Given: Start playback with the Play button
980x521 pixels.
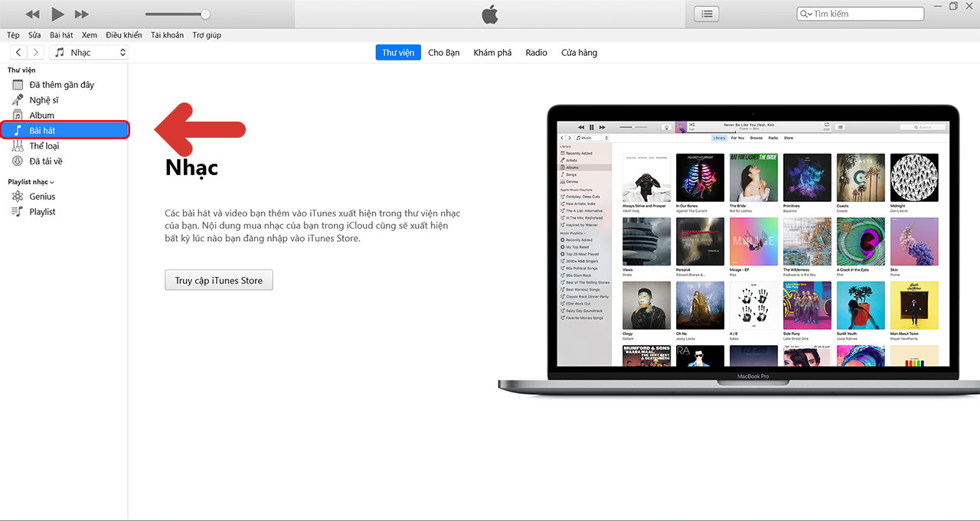Looking at the screenshot, I should click(x=57, y=14).
